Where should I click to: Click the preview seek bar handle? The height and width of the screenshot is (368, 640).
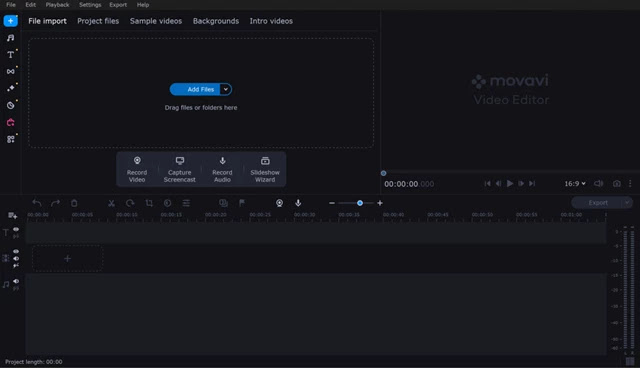(383, 173)
